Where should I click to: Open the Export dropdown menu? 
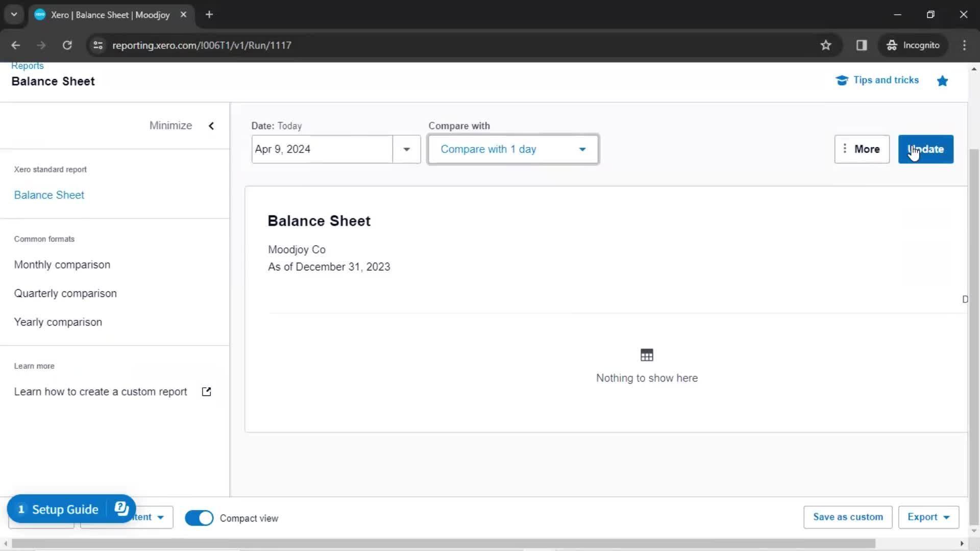(x=928, y=517)
